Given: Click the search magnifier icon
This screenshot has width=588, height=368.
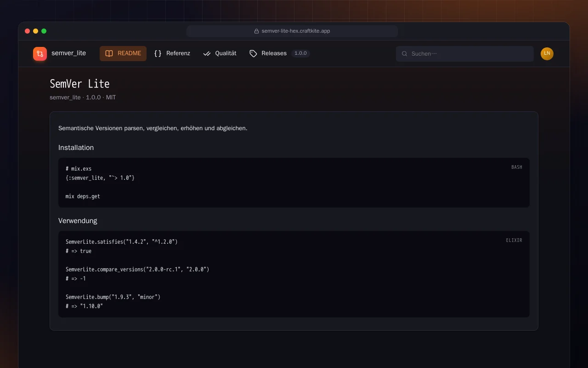Looking at the screenshot, I should [x=405, y=54].
